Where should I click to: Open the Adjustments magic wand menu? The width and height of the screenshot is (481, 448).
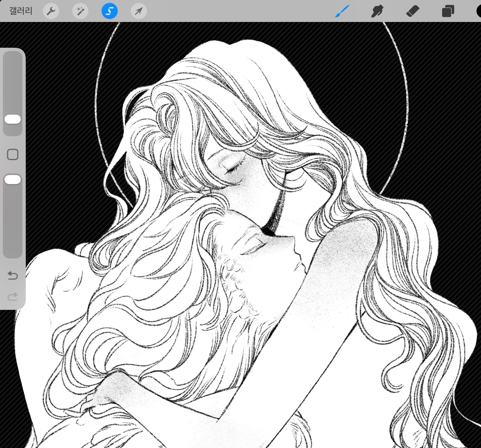click(x=80, y=11)
